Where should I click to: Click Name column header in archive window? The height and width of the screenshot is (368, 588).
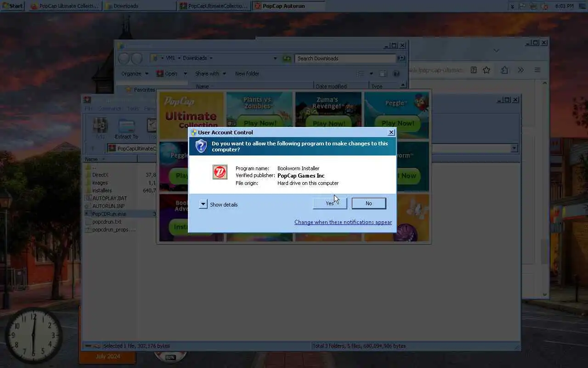click(110, 159)
